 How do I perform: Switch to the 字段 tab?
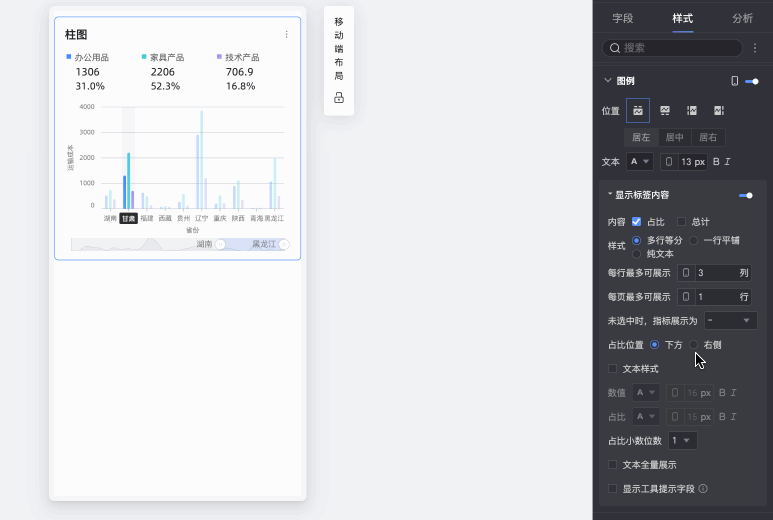[623, 18]
